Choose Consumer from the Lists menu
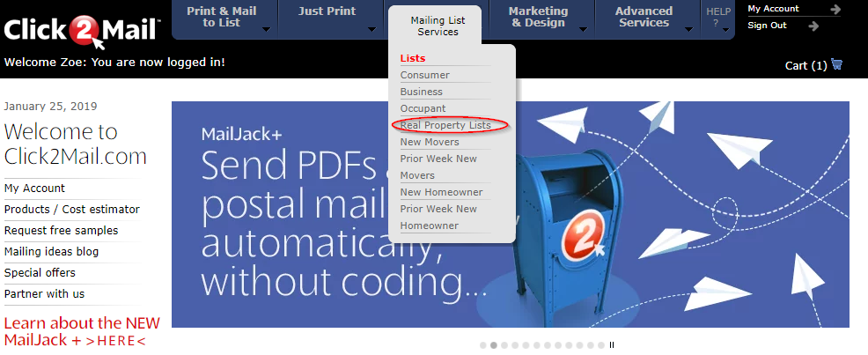Screen dimensions: 868x355 424,75
